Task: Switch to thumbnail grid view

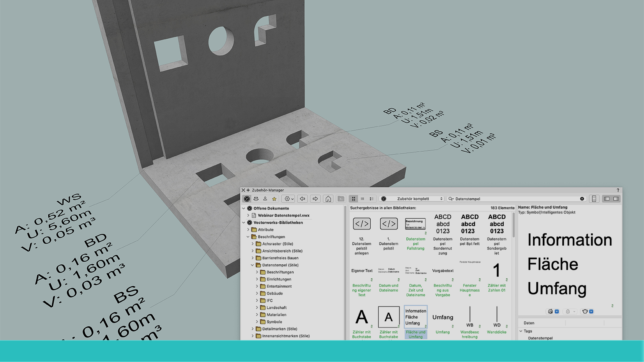Action: click(x=353, y=199)
